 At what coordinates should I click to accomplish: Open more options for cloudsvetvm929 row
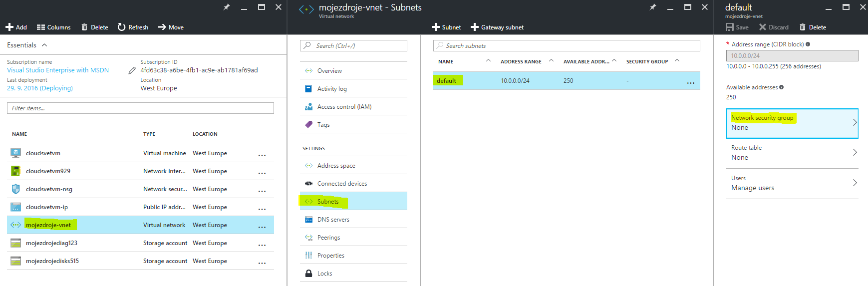pyautogui.click(x=262, y=173)
